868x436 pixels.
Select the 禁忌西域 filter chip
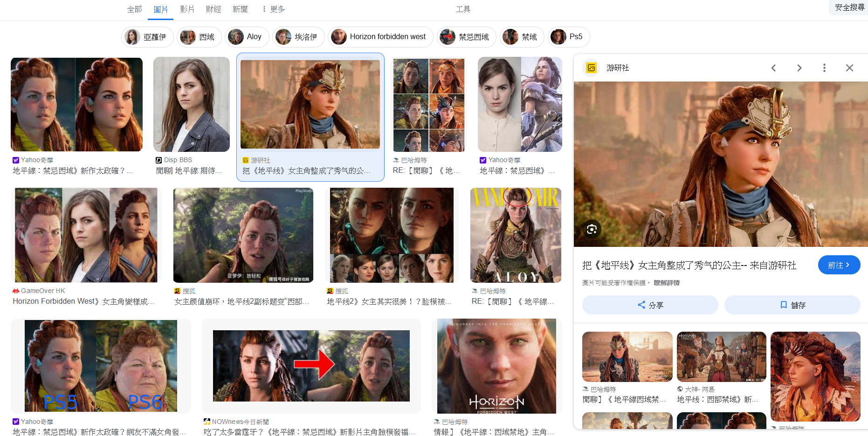click(x=466, y=37)
